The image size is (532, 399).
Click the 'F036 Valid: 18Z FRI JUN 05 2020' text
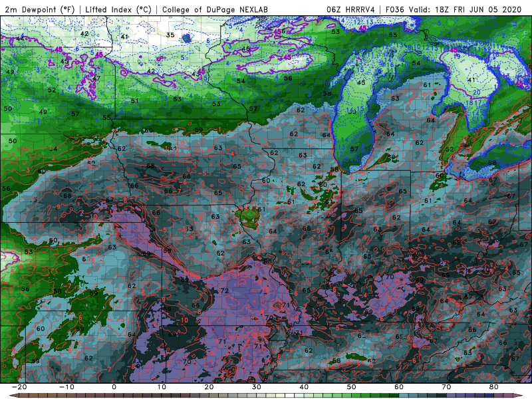pos(454,10)
